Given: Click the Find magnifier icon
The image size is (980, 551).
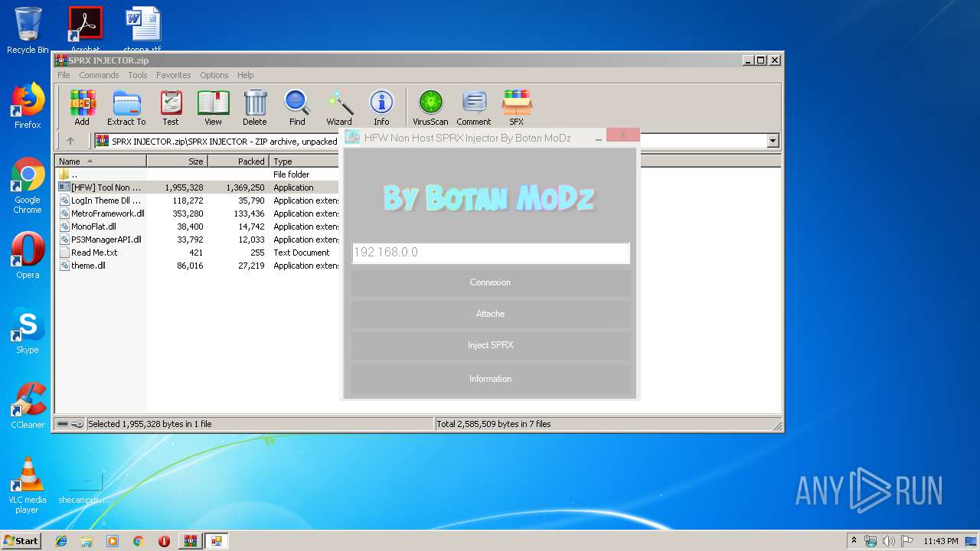Looking at the screenshot, I should 297,107.
